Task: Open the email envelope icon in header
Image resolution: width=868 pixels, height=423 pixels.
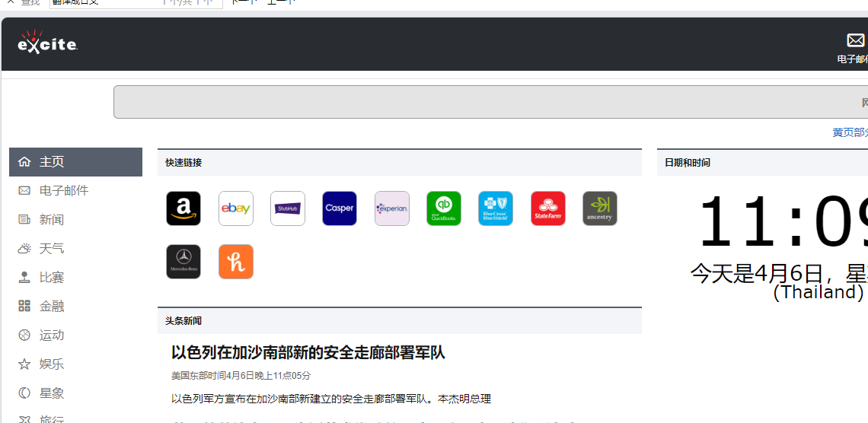Action: tap(855, 40)
